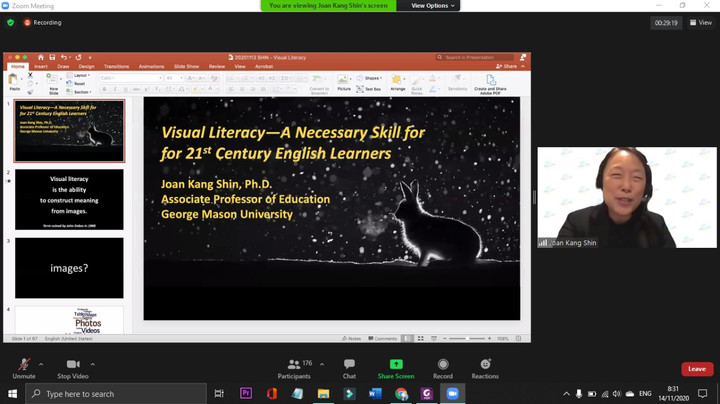Open the Insert ribbon tab
The width and height of the screenshot is (720, 404).
click(41, 67)
